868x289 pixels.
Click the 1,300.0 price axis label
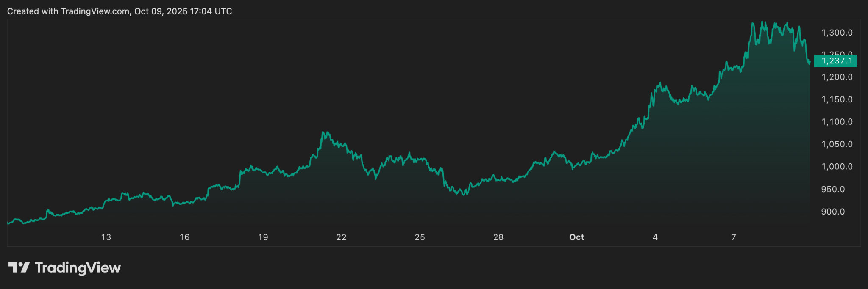pyautogui.click(x=837, y=33)
